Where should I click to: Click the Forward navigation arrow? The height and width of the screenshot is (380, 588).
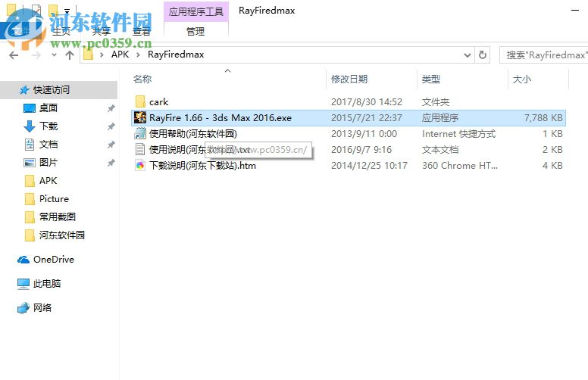point(36,55)
